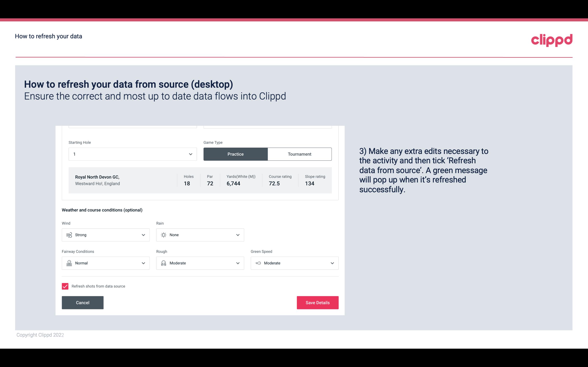Click the Cancel button
This screenshot has height=367, width=588.
[83, 302]
